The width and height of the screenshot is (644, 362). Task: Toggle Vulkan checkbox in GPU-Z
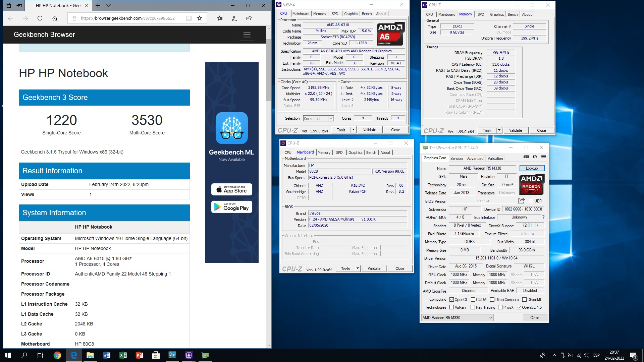(x=451, y=307)
